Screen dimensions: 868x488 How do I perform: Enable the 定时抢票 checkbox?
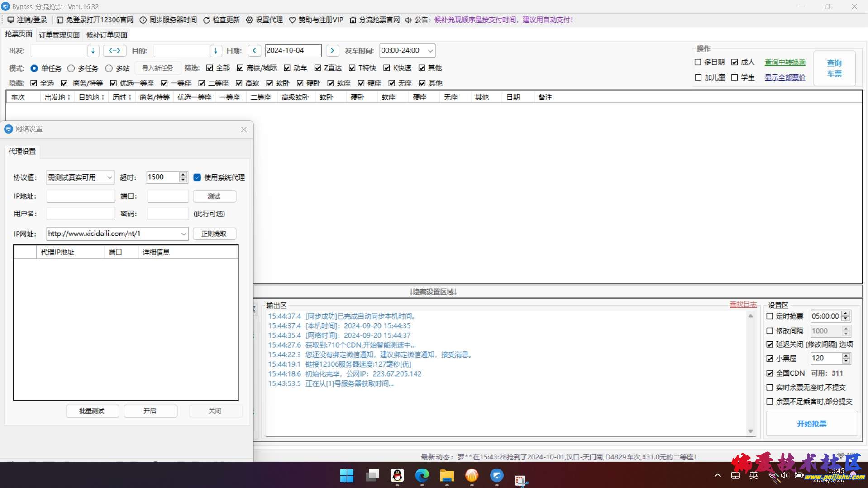pos(769,316)
